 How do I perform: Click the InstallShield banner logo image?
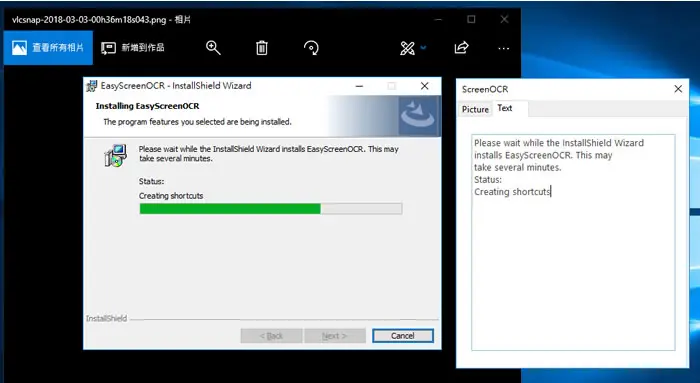pyautogui.click(x=418, y=116)
